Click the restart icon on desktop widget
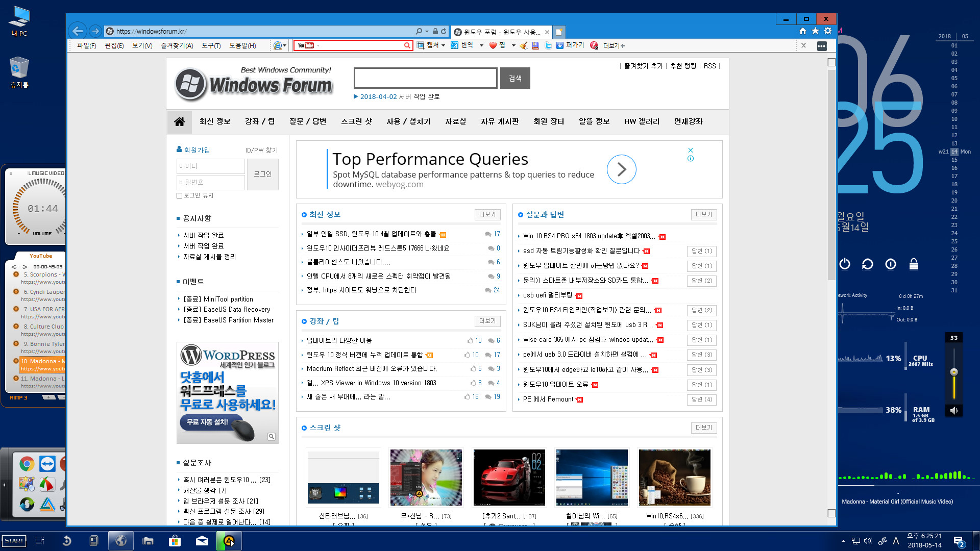 (x=867, y=264)
